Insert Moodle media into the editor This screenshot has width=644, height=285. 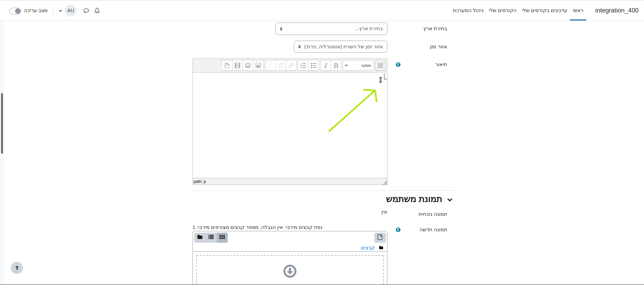click(x=237, y=65)
